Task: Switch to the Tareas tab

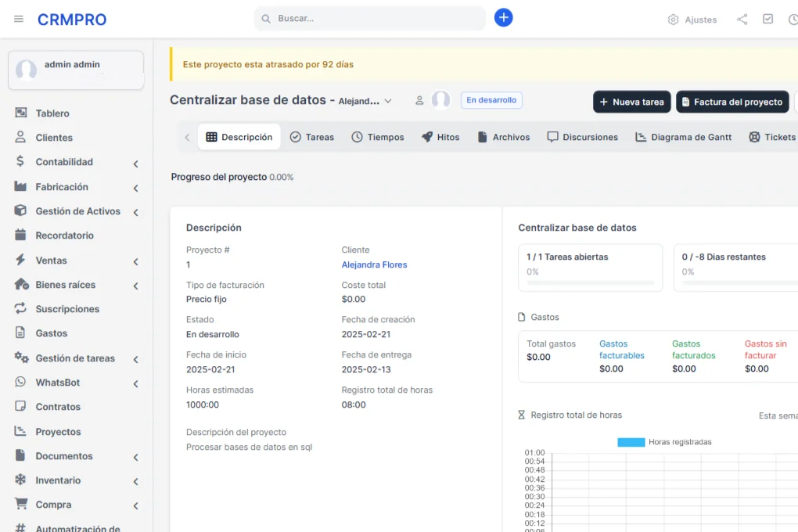Action: 312,137
